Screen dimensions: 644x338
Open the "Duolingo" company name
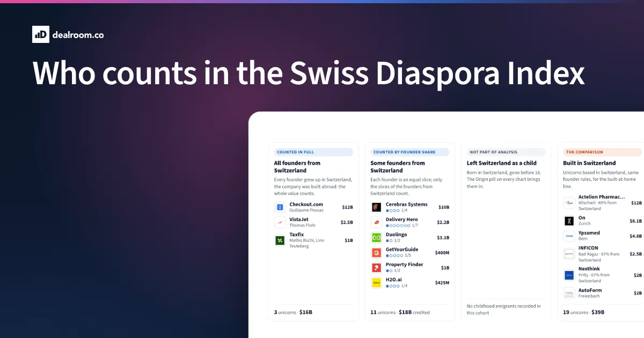pos(397,234)
